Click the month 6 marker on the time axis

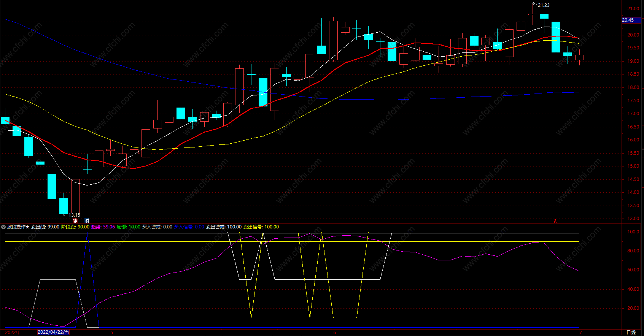click(335, 333)
